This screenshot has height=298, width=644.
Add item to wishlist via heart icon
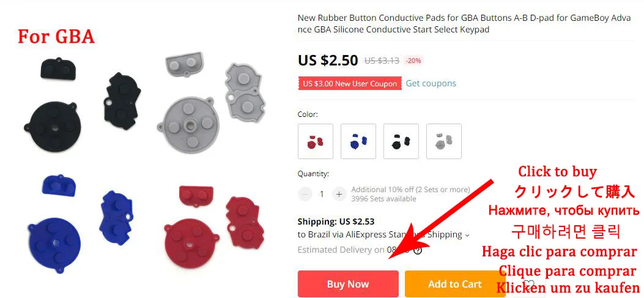click(x=528, y=285)
